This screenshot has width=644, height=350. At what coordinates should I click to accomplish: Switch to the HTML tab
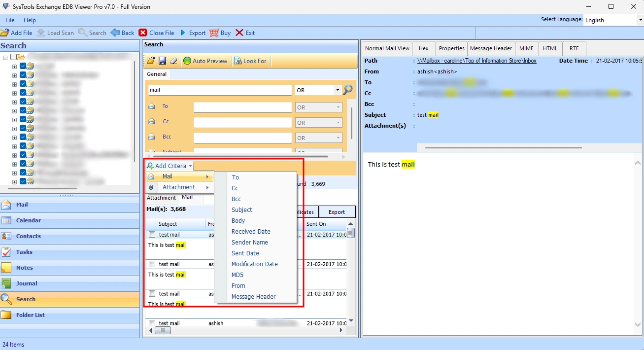(550, 48)
